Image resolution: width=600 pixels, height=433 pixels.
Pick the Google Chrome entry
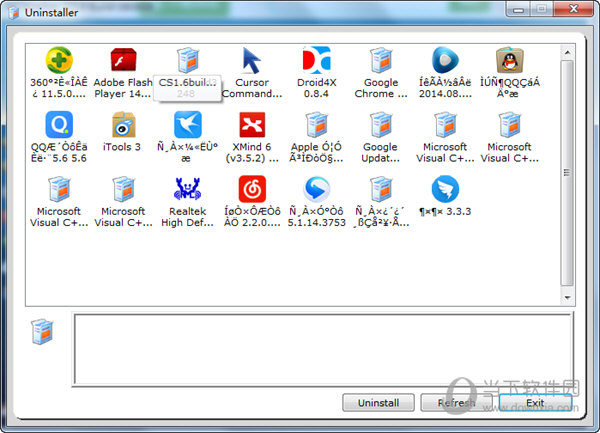tap(381, 73)
